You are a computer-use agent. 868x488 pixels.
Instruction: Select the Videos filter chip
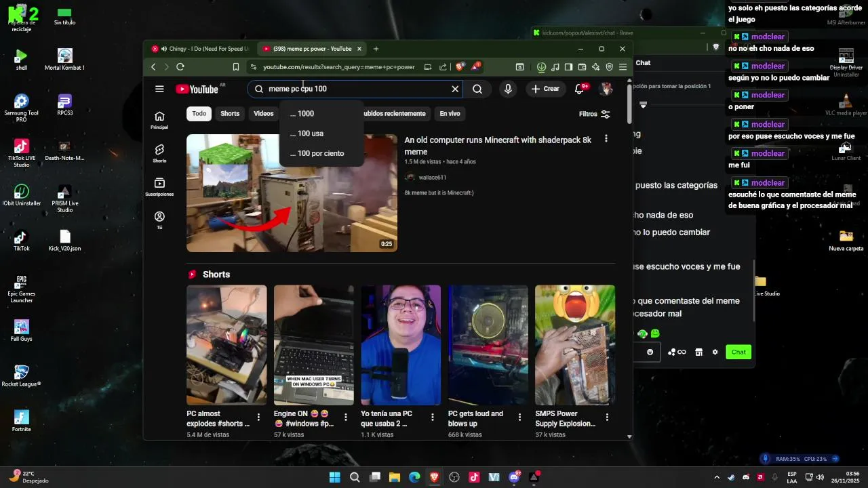tap(264, 114)
